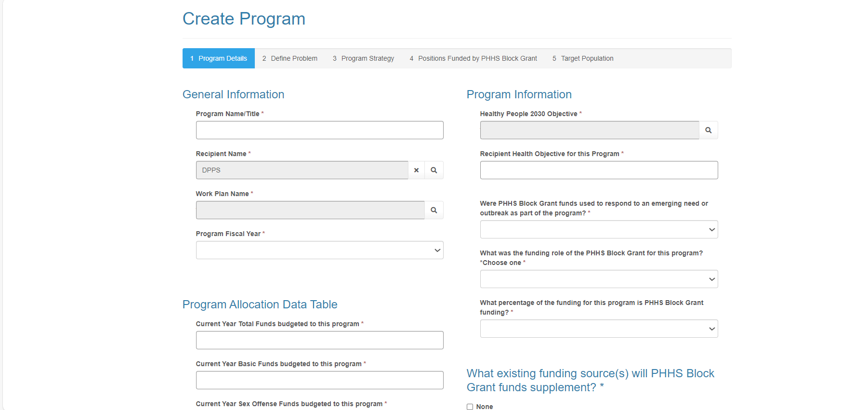The height and width of the screenshot is (410, 868).
Task: Click the Work Plan Name field
Action: point(310,210)
